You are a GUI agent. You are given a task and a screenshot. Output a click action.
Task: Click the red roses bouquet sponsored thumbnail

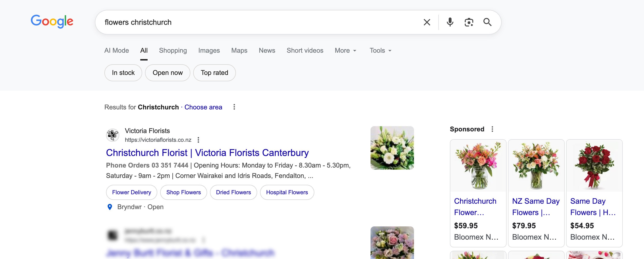coord(594,166)
